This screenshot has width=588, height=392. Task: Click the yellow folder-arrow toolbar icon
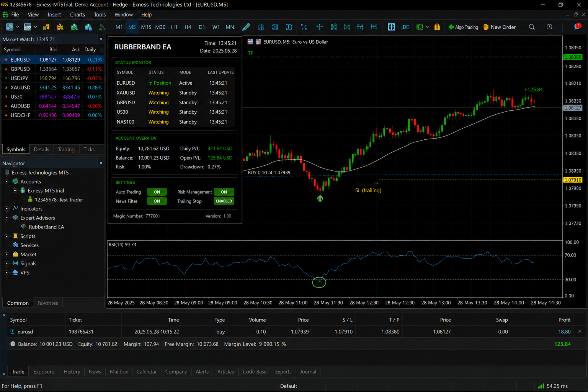[x=60, y=27]
